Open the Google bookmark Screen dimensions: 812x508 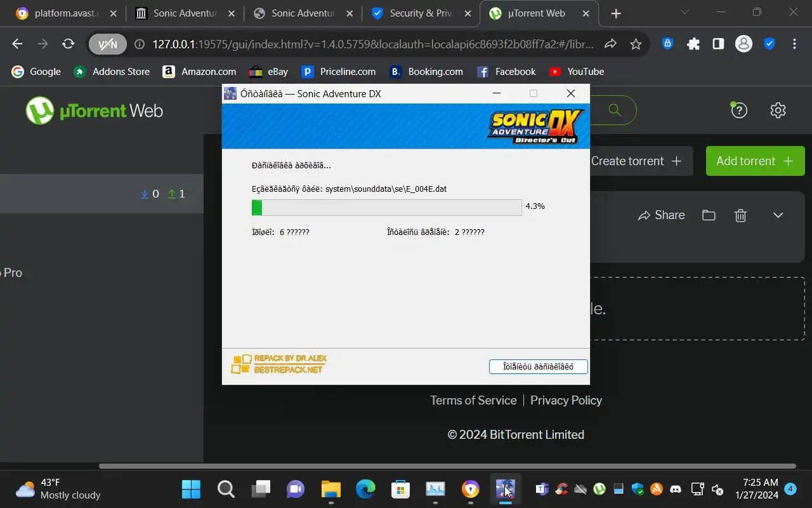click(x=36, y=72)
